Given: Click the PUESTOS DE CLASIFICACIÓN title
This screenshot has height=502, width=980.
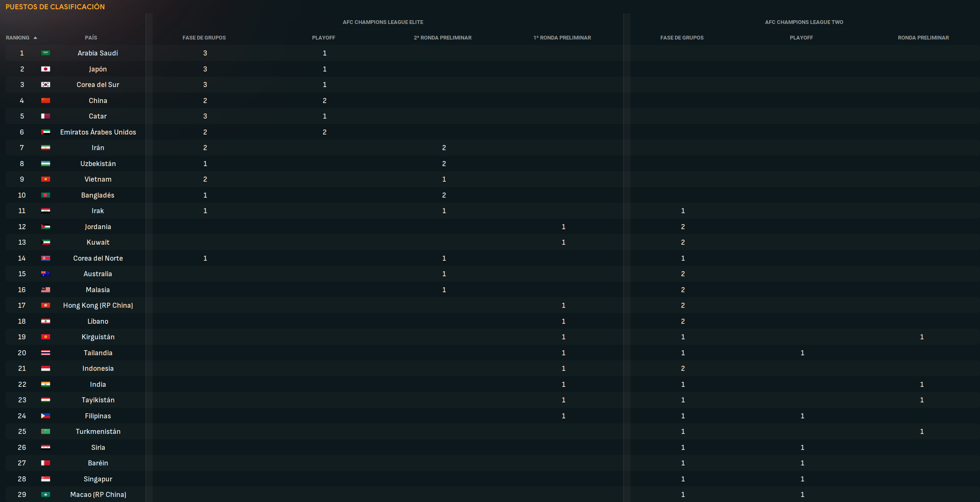Looking at the screenshot, I should pos(55,7).
